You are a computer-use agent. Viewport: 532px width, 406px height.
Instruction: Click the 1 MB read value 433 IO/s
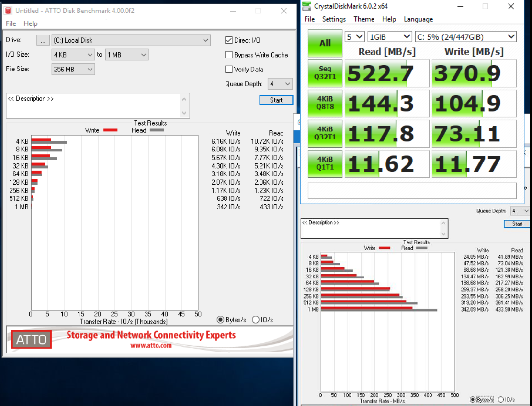tap(272, 207)
